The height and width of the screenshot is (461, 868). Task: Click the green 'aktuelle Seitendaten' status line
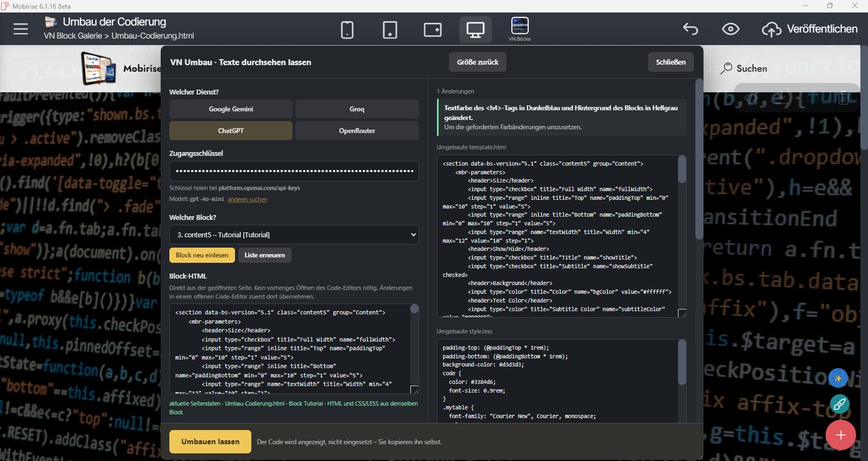294,408
